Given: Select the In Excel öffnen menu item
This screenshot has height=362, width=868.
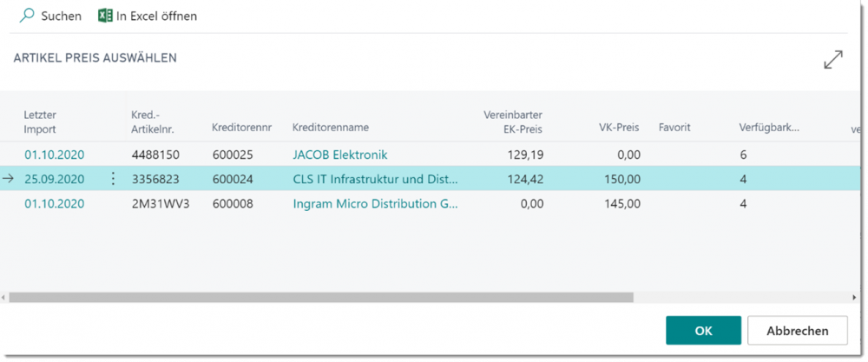Looking at the screenshot, I should 156,16.
